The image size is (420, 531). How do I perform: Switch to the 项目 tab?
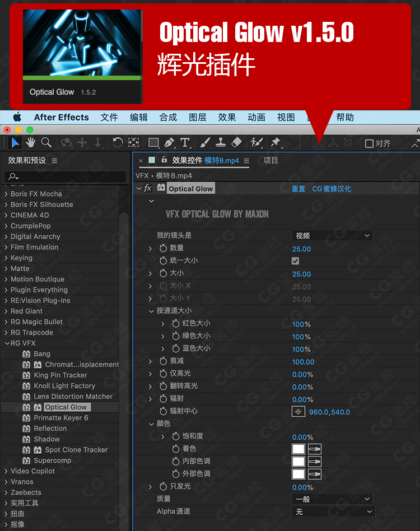click(270, 161)
